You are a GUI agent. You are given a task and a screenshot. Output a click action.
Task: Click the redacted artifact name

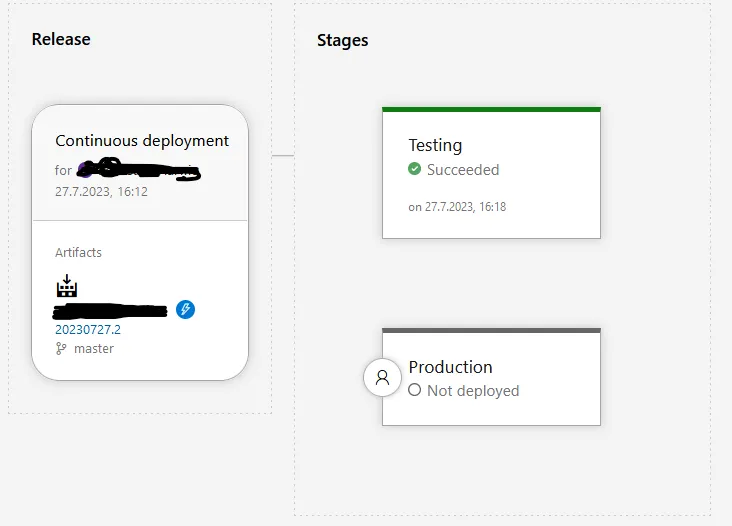tap(112, 310)
